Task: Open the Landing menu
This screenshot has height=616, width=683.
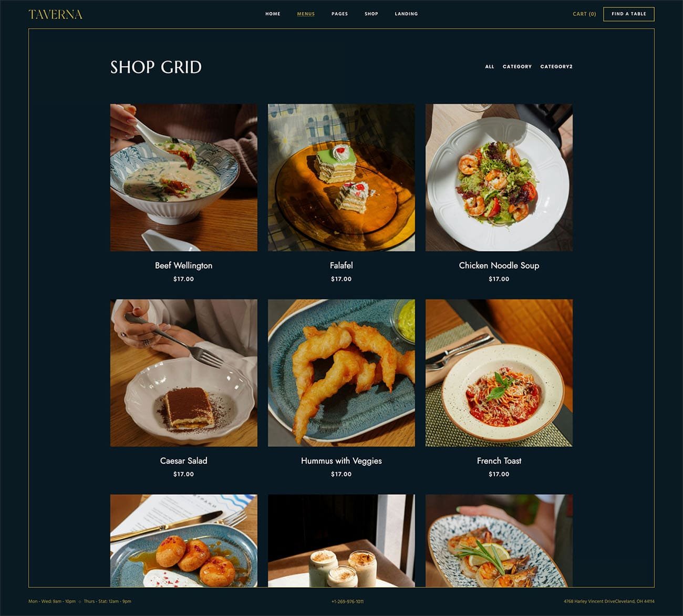Action: click(x=406, y=14)
